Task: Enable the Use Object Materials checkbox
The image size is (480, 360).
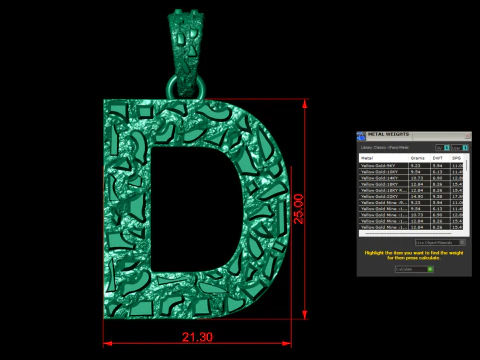Action: point(462,242)
